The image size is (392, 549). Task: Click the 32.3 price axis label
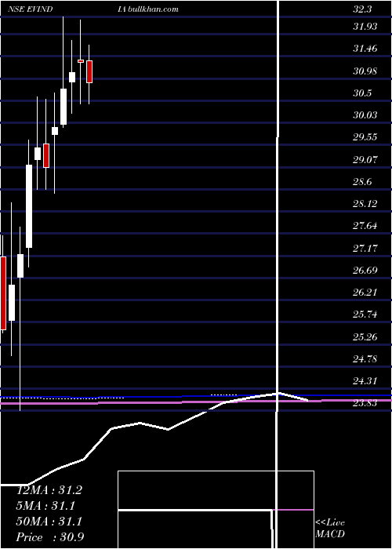click(x=362, y=9)
